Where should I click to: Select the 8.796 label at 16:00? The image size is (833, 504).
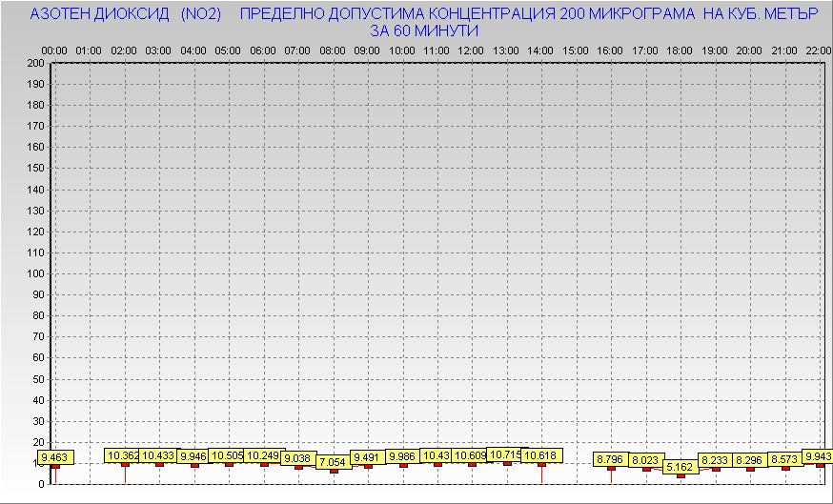pos(610,459)
